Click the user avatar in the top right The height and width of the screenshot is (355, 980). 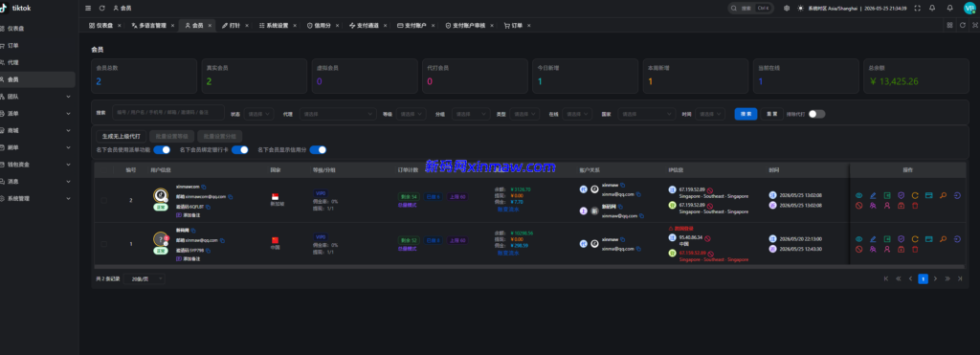[969, 8]
